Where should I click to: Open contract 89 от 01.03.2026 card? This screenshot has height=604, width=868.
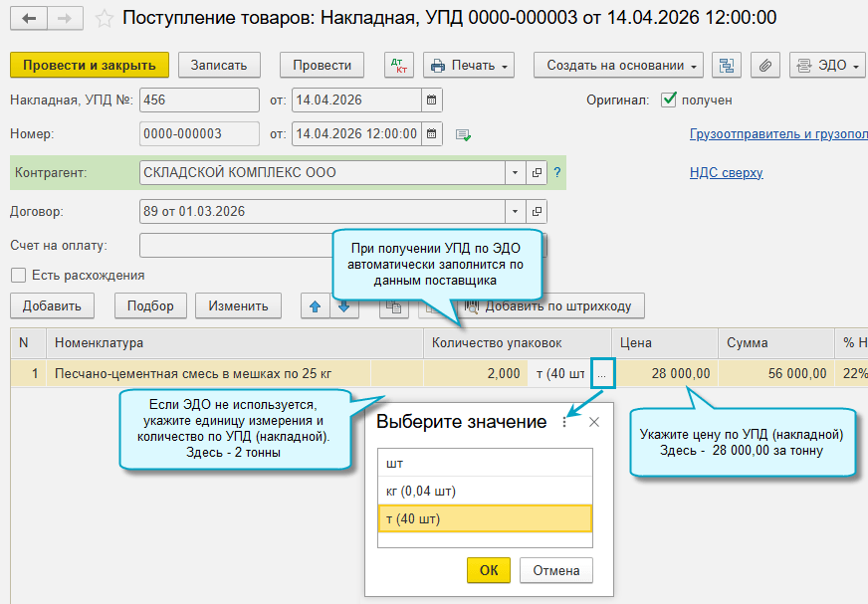[537, 212]
